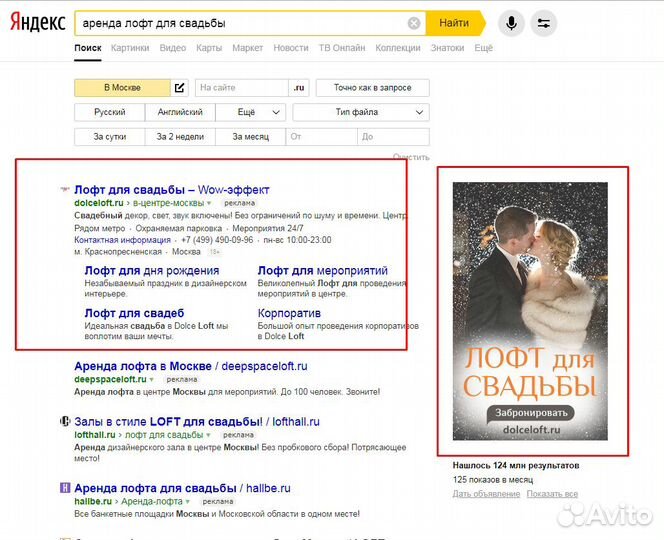This screenshot has height=540, width=664.
Task: Open the Тип файла dropdown
Action: point(361,112)
